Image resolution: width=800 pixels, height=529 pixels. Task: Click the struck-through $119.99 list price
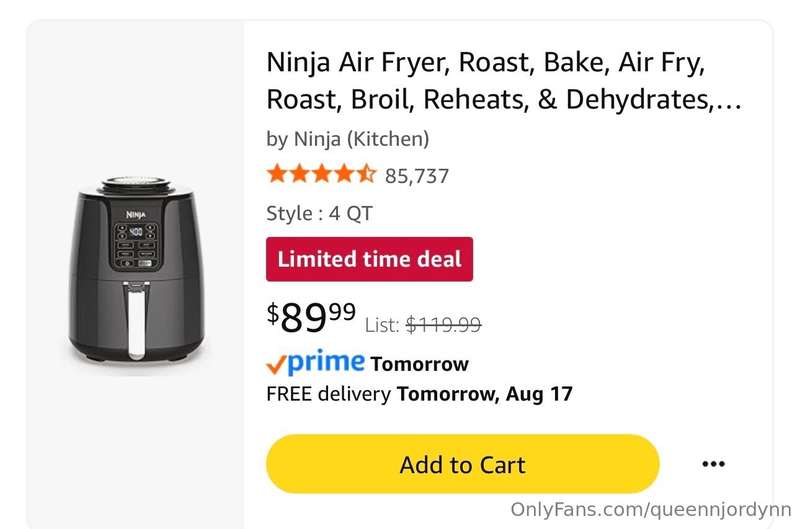pos(443,324)
